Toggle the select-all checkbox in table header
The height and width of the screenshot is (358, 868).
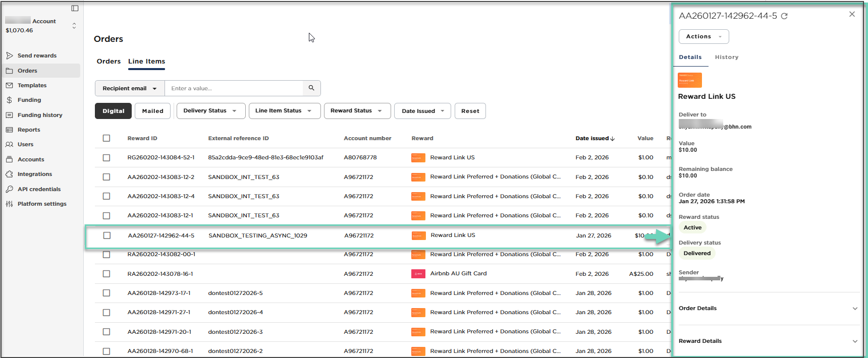click(106, 138)
